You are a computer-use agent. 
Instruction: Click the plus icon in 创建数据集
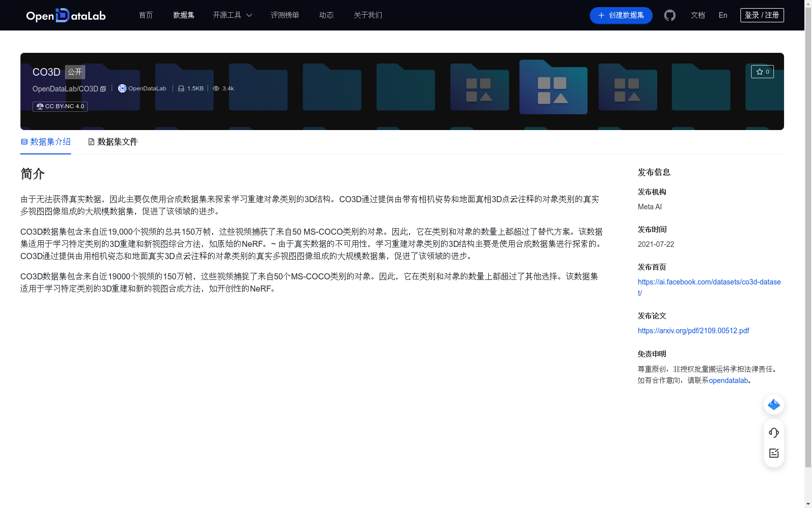click(601, 15)
